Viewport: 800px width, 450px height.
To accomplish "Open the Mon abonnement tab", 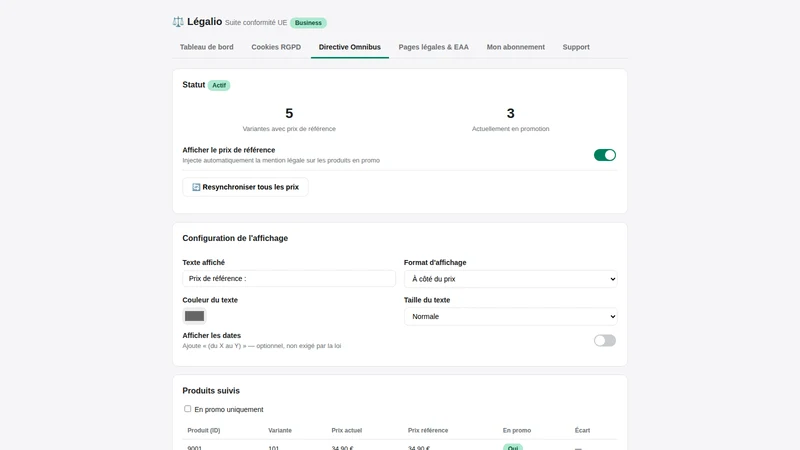I will 515,47.
